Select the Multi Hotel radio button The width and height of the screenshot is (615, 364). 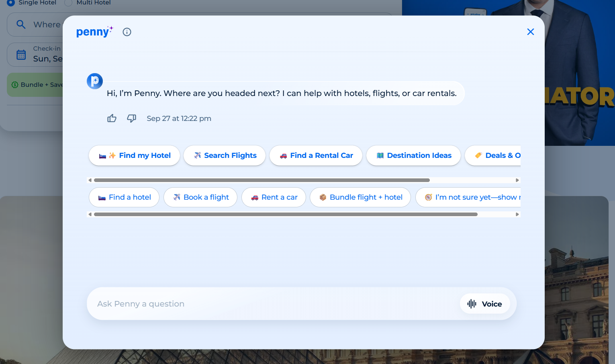[68, 2]
